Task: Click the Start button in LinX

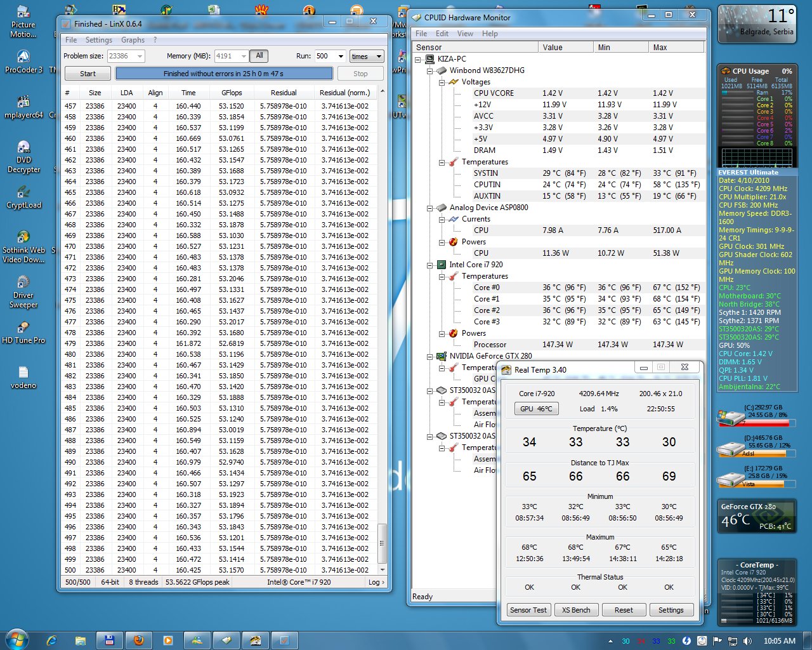Action: (x=88, y=74)
